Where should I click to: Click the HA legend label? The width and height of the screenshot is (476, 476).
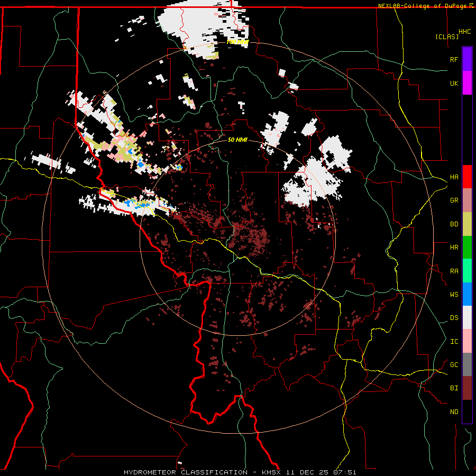point(454,177)
